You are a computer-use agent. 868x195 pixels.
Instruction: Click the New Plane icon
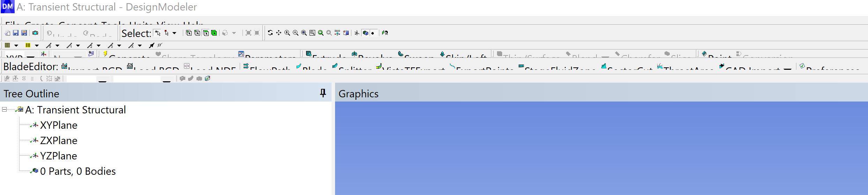[44, 54]
